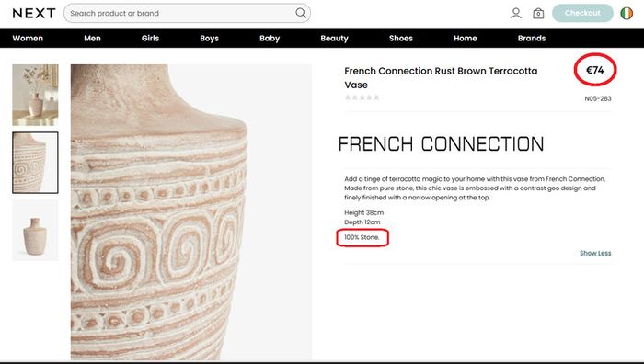
Task: Click the French Connection brand logo
Action: click(x=441, y=144)
